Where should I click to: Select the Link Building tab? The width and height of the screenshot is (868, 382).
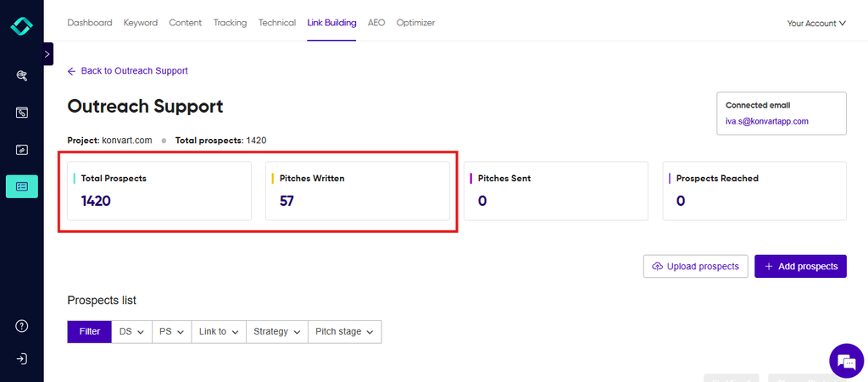[331, 23]
